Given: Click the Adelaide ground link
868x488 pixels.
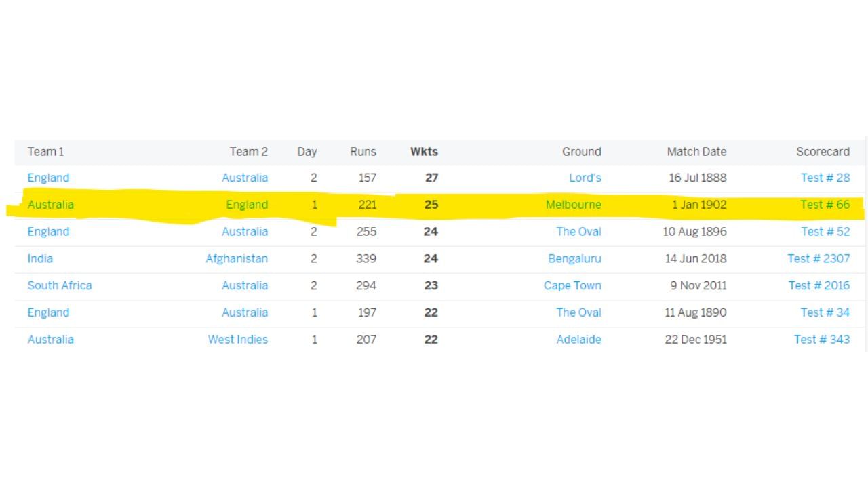Looking at the screenshot, I should (578, 340).
